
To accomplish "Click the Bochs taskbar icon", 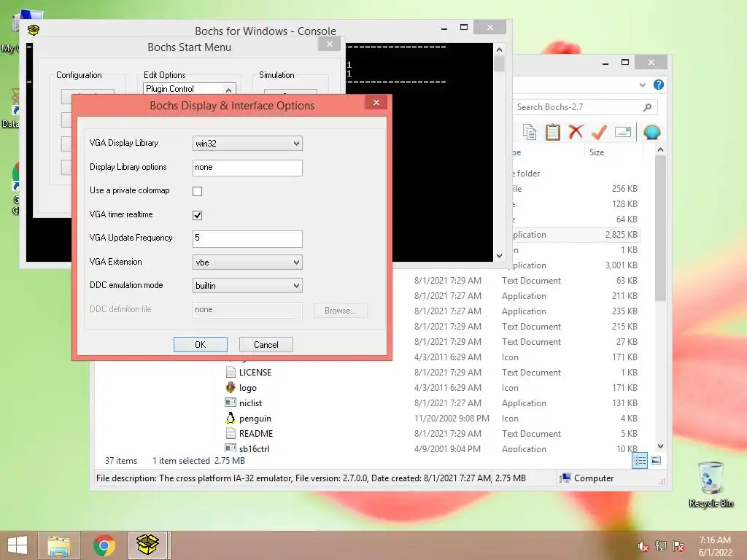I will [x=147, y=545].
